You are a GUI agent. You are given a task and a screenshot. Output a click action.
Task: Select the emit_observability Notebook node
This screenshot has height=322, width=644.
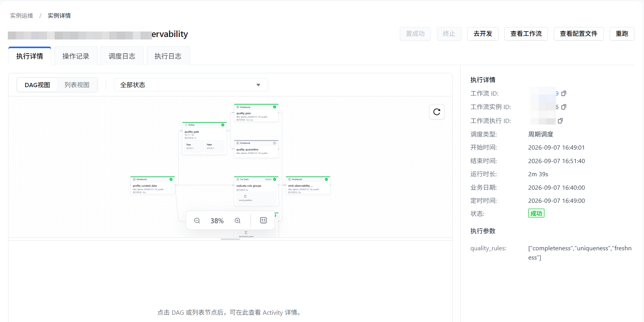(308, 185)
